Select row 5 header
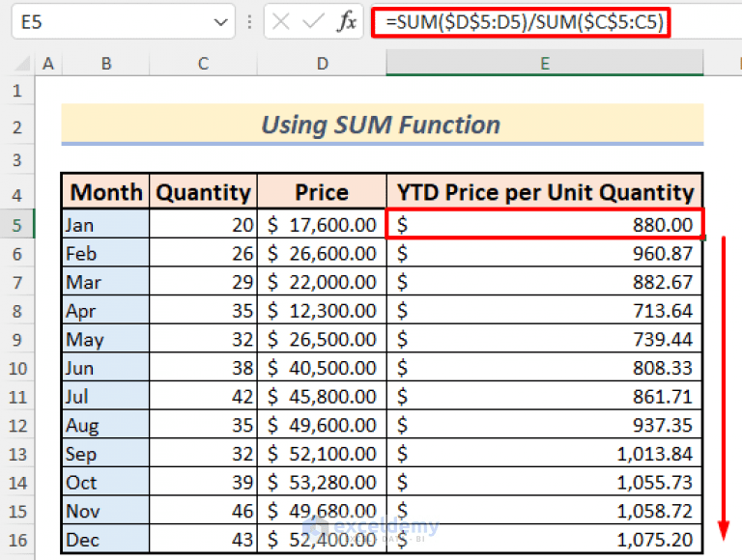Image resolution: width=742 pixels, height=560 pixels. tap(17, 225)
